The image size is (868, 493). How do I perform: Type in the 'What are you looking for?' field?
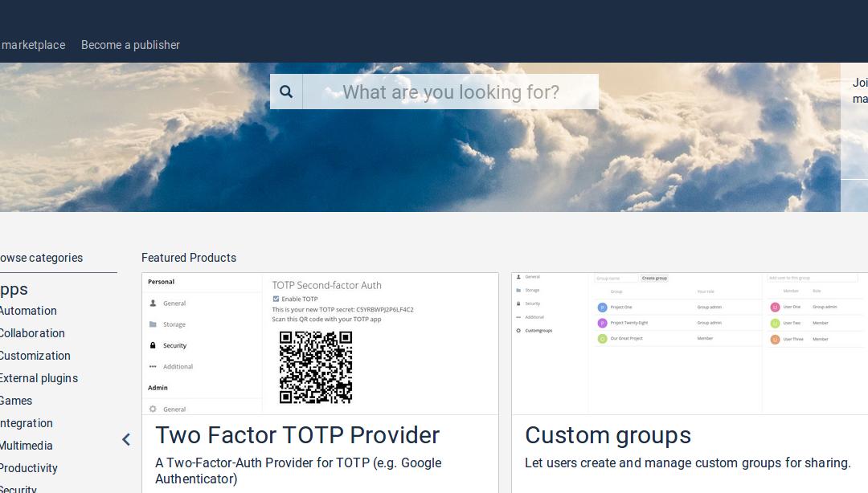450,92
